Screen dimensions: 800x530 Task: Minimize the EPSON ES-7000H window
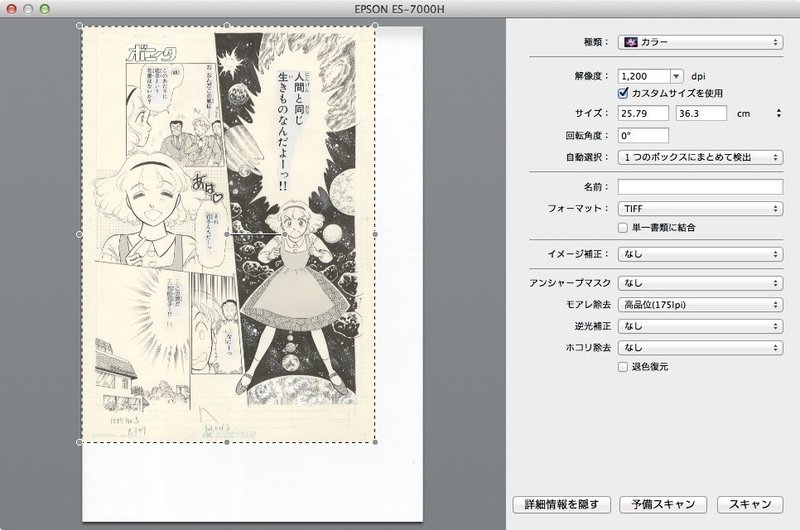pos(28,9)
